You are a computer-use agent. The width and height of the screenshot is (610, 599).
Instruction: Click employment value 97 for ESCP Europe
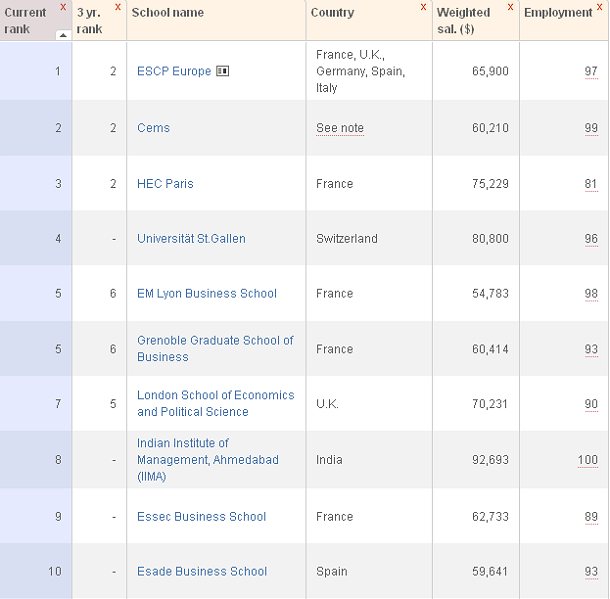[x=591, y=71]
